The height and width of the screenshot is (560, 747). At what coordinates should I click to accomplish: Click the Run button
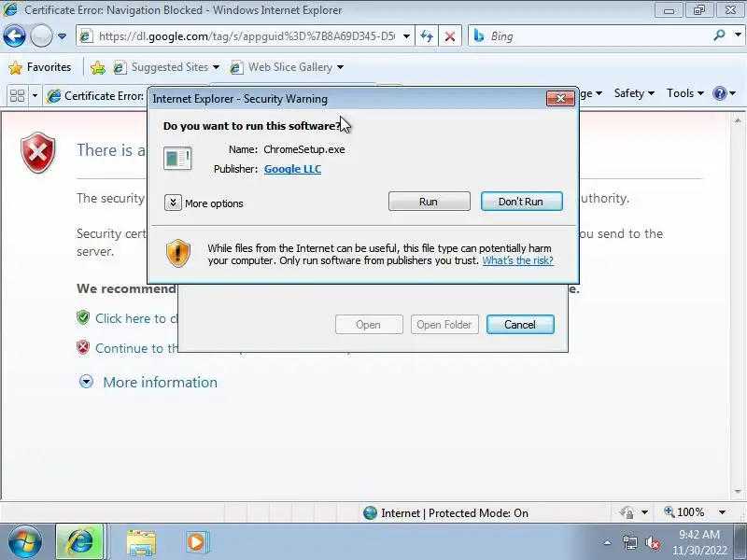[x=429, y=202]
